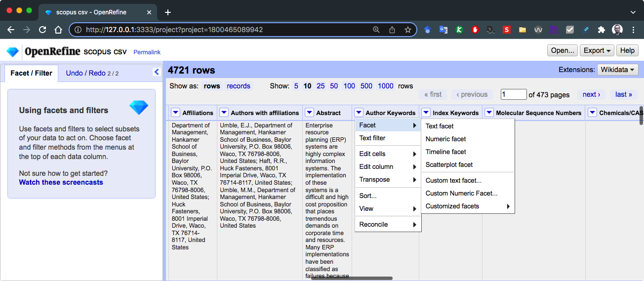The image size is (644, 281).
Task: Show 100 rows per page
Action: coord(349,86)
